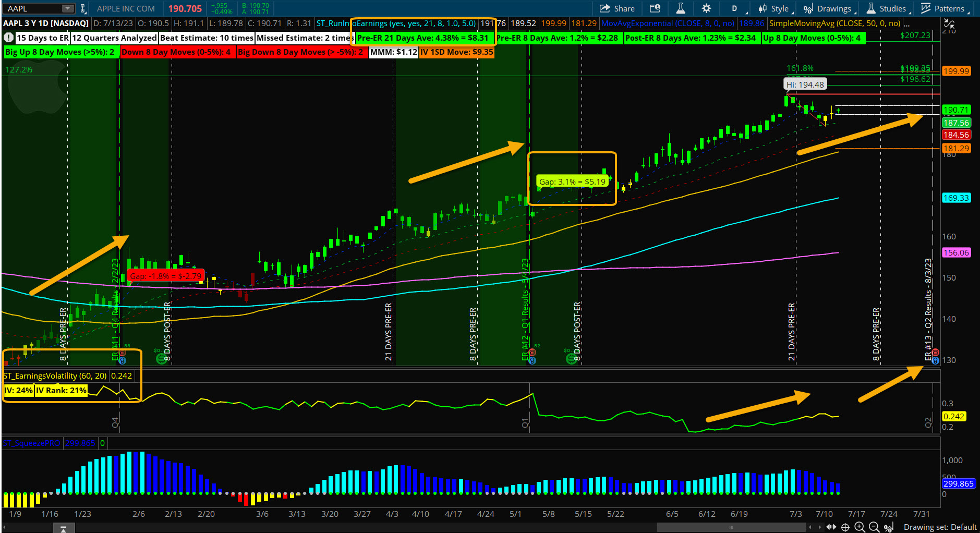
Task: Zoom out with the magnifier-minus icon
Action: coord(874,527)
